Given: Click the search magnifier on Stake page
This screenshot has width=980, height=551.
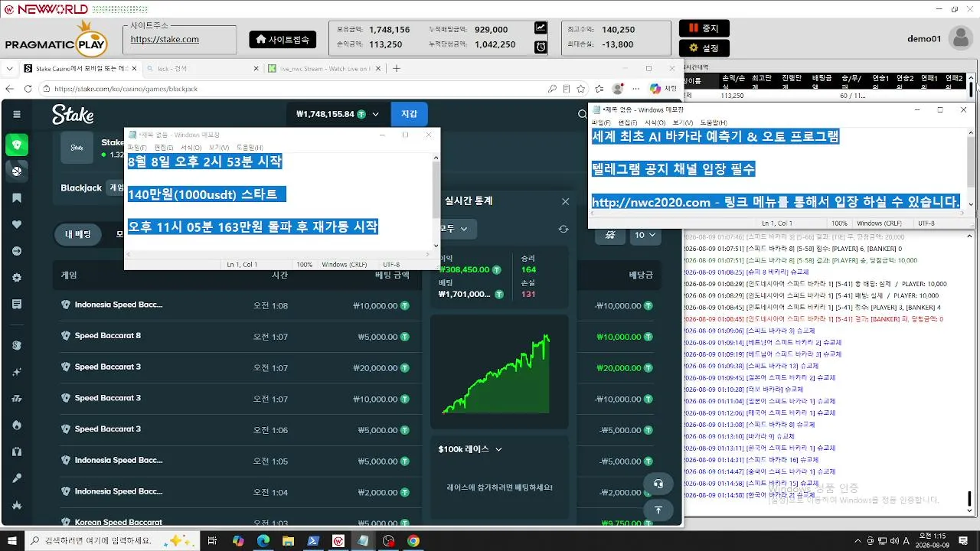Looking at the screenshot, I should point(583,115).
